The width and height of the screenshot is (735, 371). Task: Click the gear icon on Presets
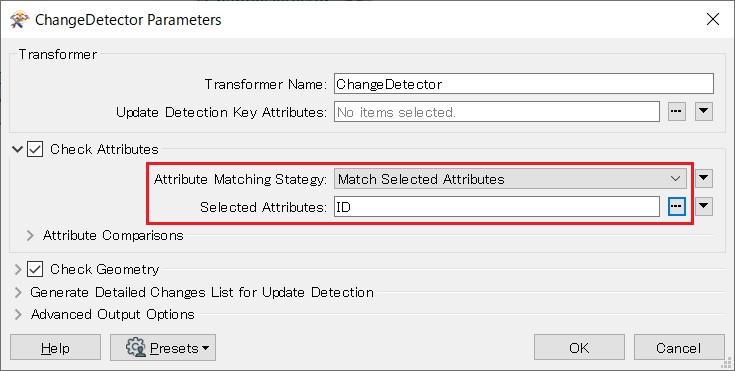(x=136, y=348)
